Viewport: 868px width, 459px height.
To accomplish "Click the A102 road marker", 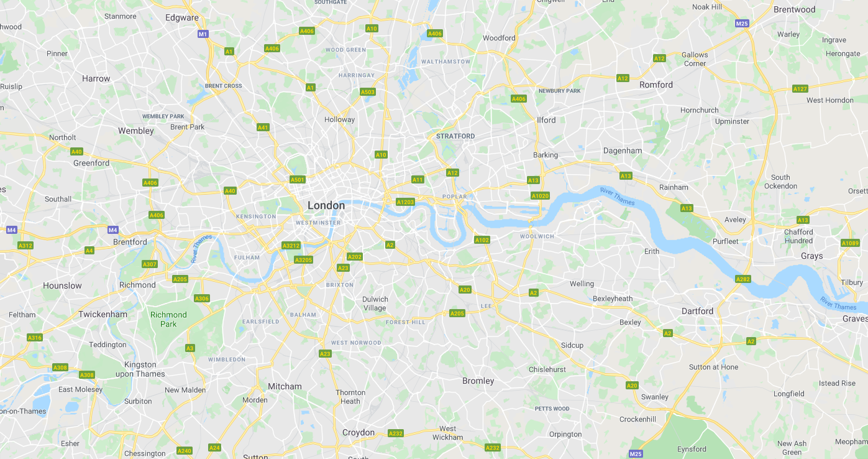I will coord(482,240).
